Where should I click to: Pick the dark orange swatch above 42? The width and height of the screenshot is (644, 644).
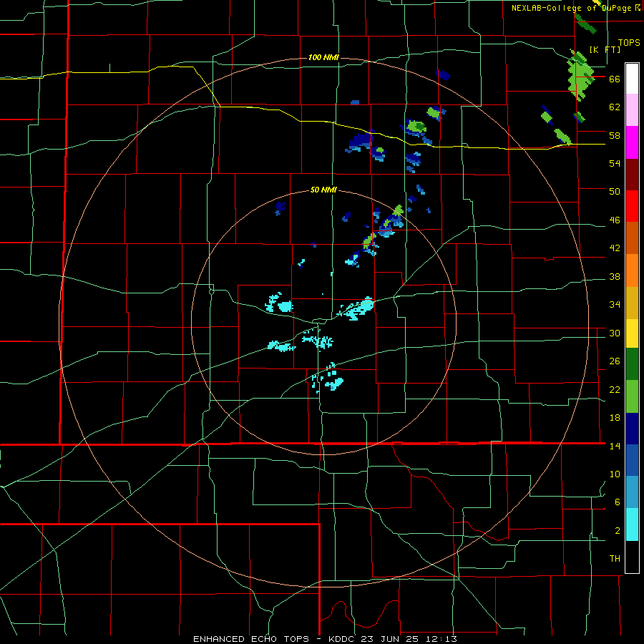click(x=632, y=238)
